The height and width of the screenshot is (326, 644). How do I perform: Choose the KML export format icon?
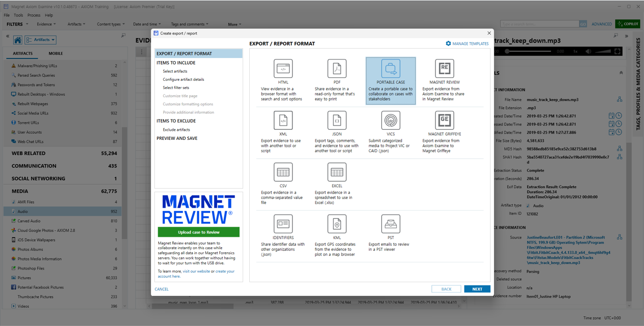point(337,224)
